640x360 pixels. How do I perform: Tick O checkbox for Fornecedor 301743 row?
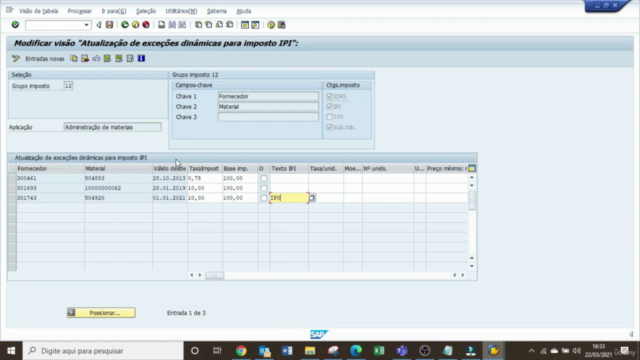(264, 198)
